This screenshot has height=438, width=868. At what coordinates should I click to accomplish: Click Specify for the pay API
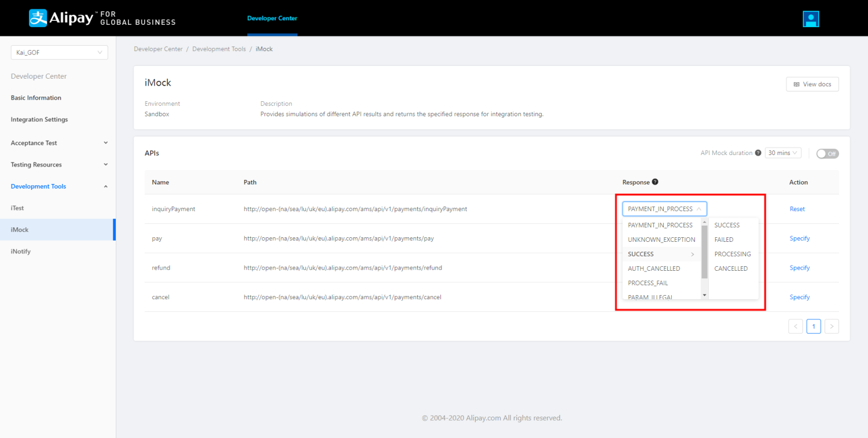(x=800, y=238)
